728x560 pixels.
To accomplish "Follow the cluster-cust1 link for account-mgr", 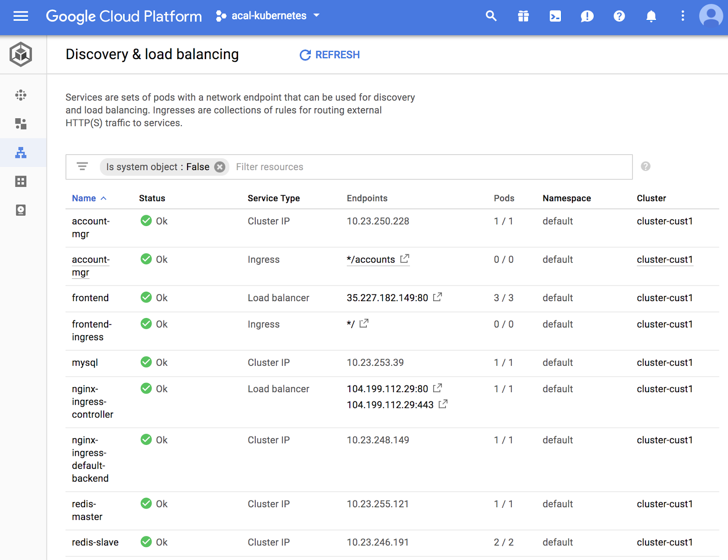I will [x=665, y=259].
